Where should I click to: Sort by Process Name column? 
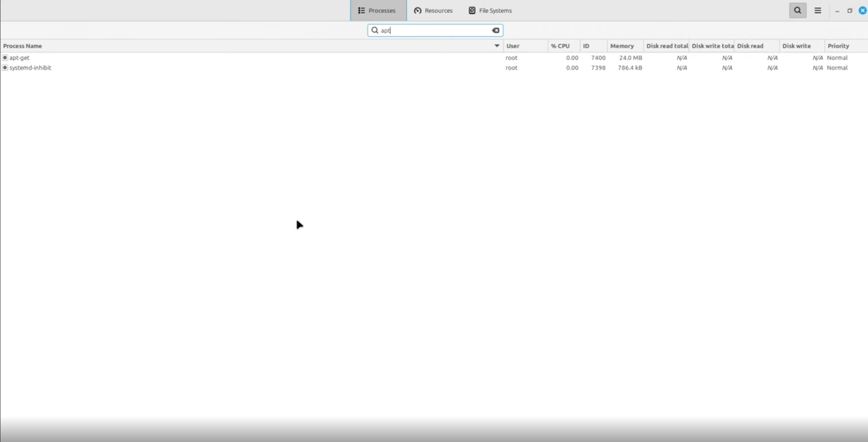point(251,46)
